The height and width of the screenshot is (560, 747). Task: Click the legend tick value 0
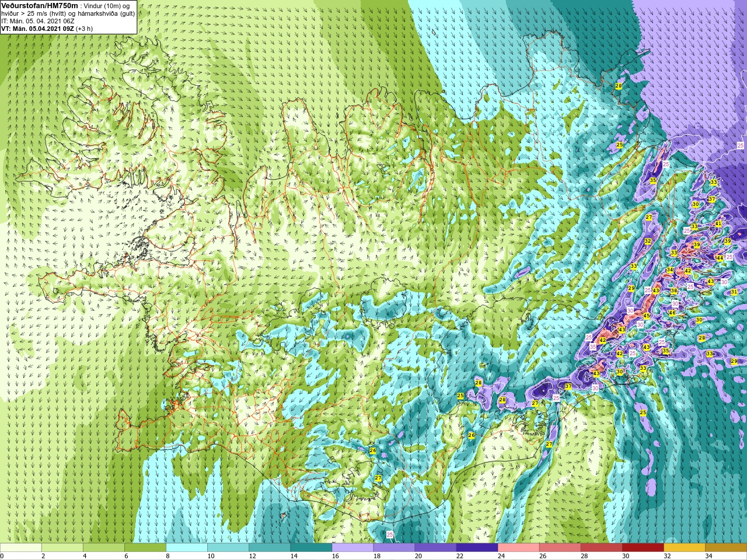click(2, 556)
